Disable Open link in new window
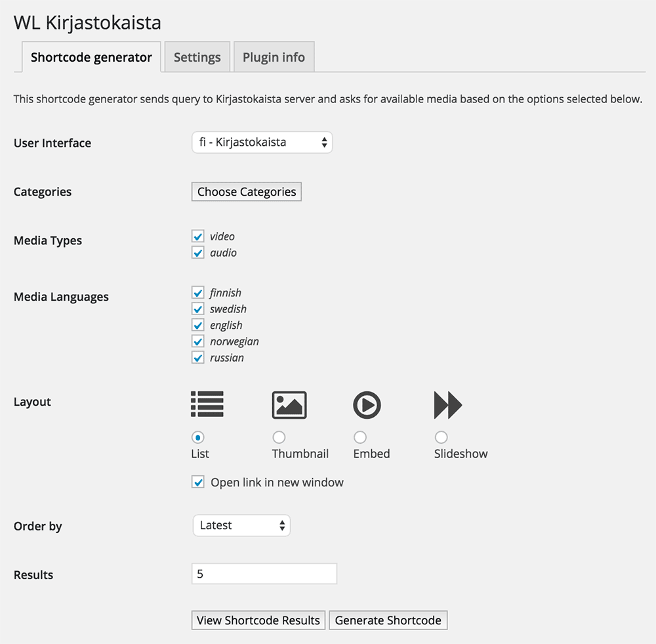Viewport: 656px width, 644px height. click(198, 482)
